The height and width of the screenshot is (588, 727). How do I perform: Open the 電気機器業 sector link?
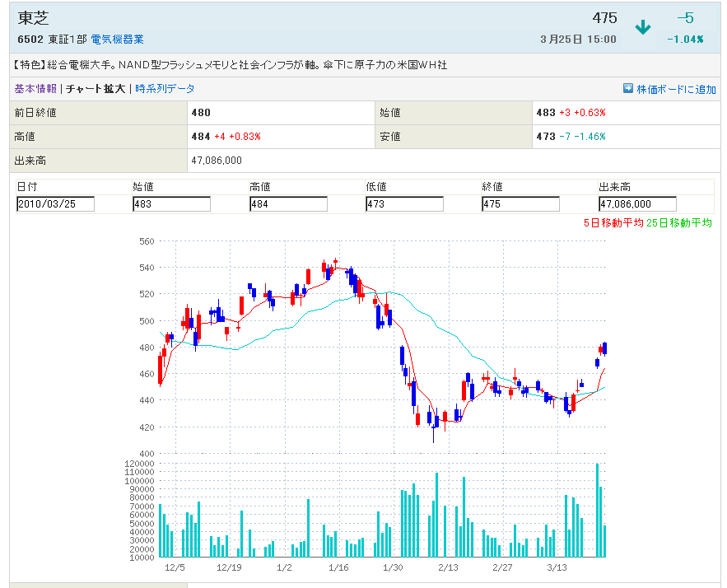point(117,40)
